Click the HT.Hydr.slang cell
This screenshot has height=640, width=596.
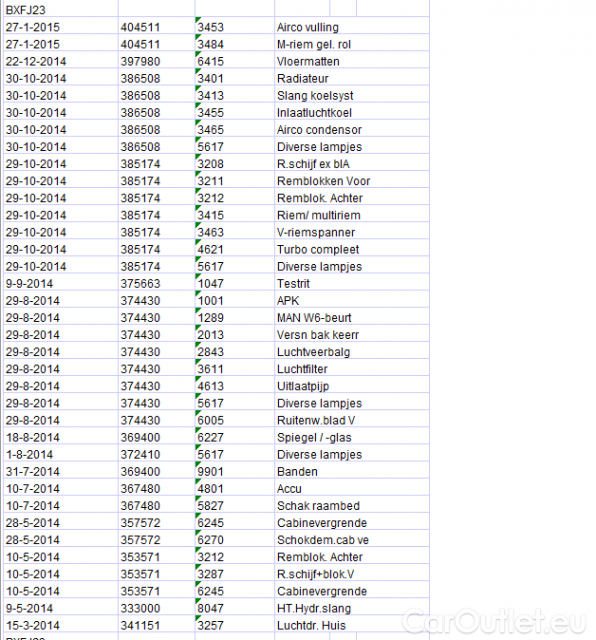(352, 607)
